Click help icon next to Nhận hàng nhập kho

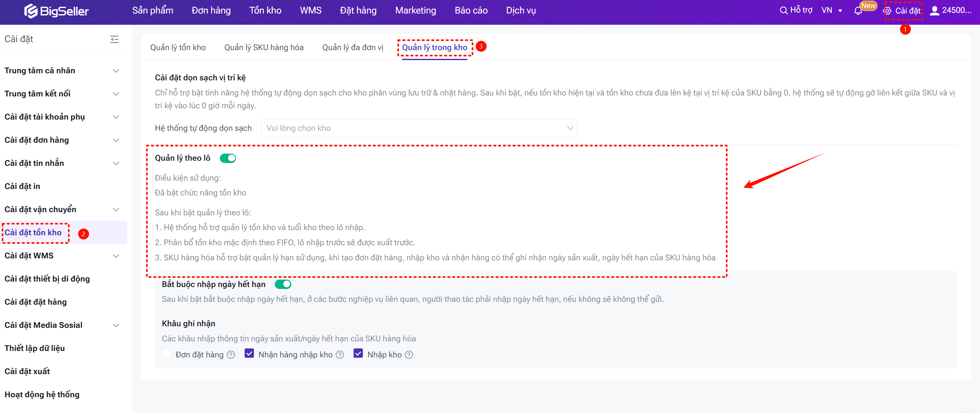pyautogui.click(x=340, y=355)
